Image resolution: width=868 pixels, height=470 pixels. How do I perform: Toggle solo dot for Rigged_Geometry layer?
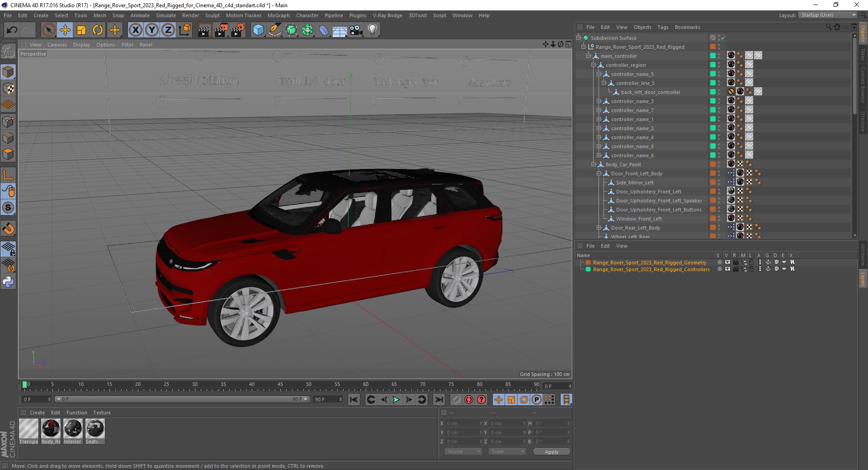coord(719,262)
